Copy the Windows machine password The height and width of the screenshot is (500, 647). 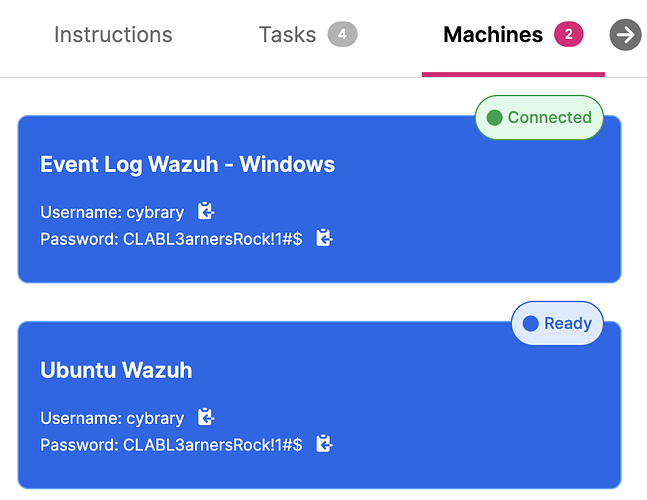(x=324, y=238)
